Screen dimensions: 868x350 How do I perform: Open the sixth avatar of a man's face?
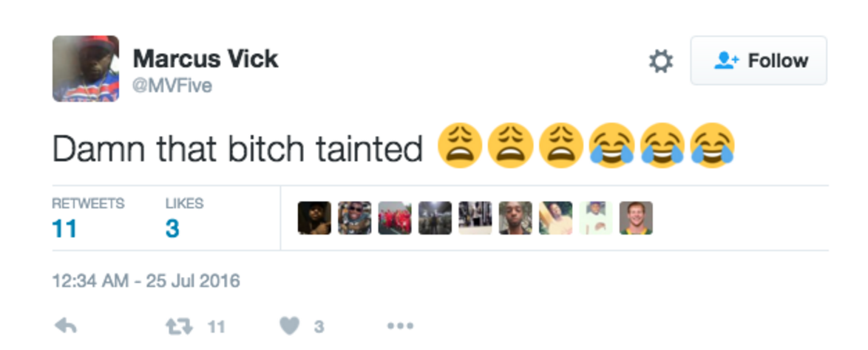[515, 218]
